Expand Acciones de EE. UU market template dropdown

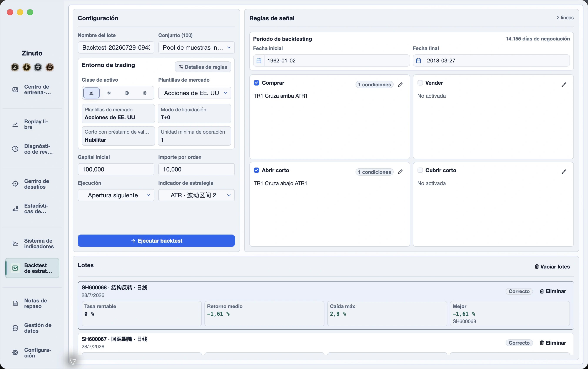(x=195, y=93)
